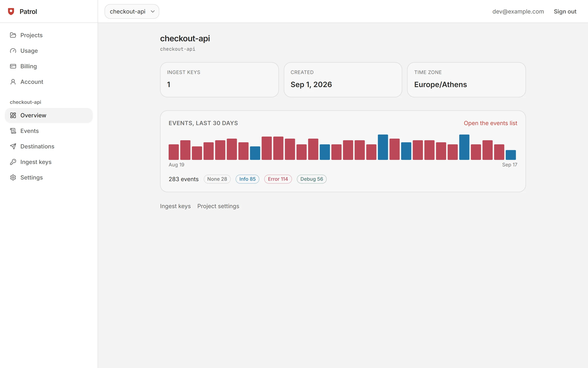Click the Billing card icon
The width and height of the screenshot is (588, 368).
[x=13, y=66]
